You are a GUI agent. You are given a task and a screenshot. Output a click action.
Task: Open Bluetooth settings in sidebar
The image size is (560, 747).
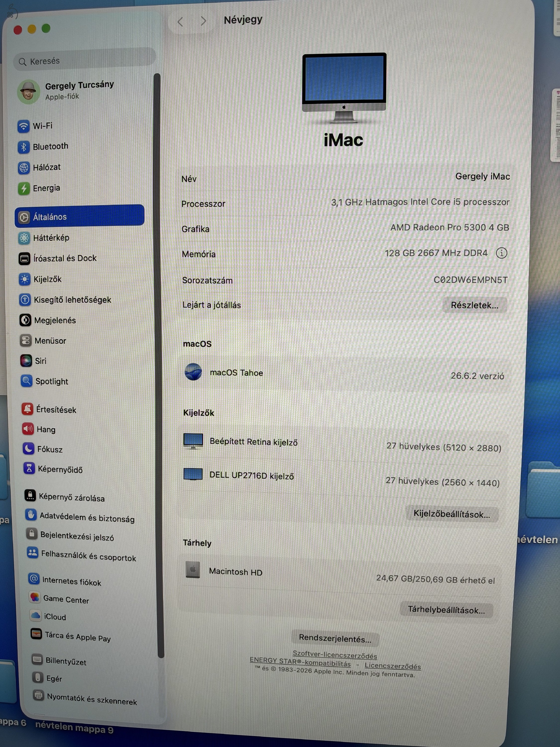(43, 147)
